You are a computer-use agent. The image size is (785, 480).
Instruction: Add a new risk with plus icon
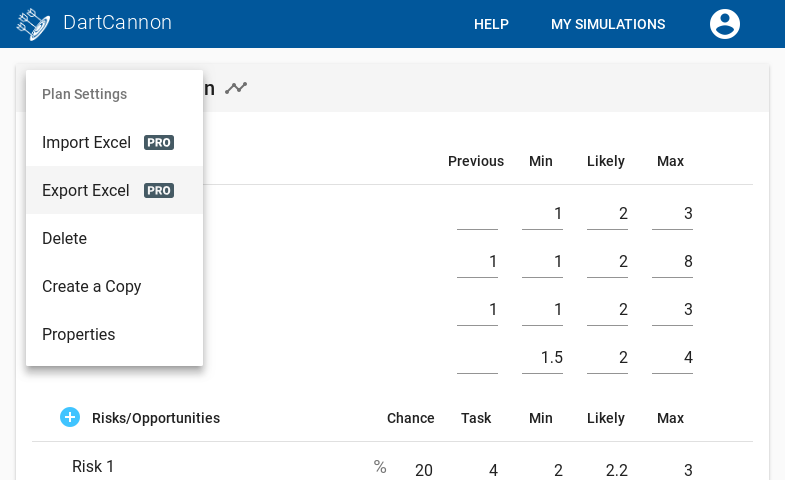point(70,417)
